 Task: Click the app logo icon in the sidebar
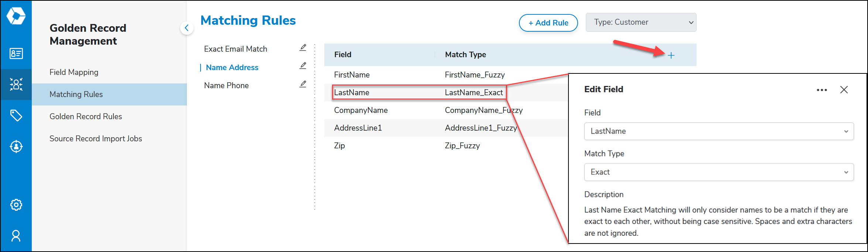[16, 16]
